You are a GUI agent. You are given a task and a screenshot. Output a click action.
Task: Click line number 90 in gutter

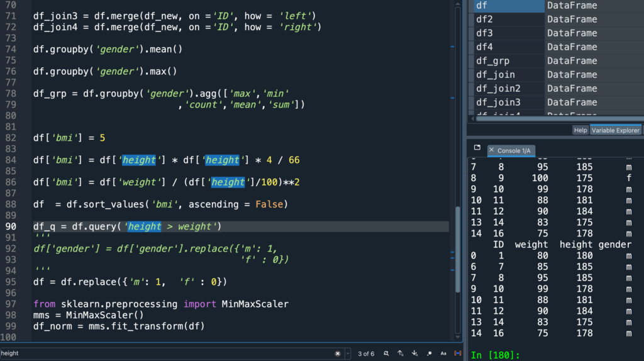point(11,226)
